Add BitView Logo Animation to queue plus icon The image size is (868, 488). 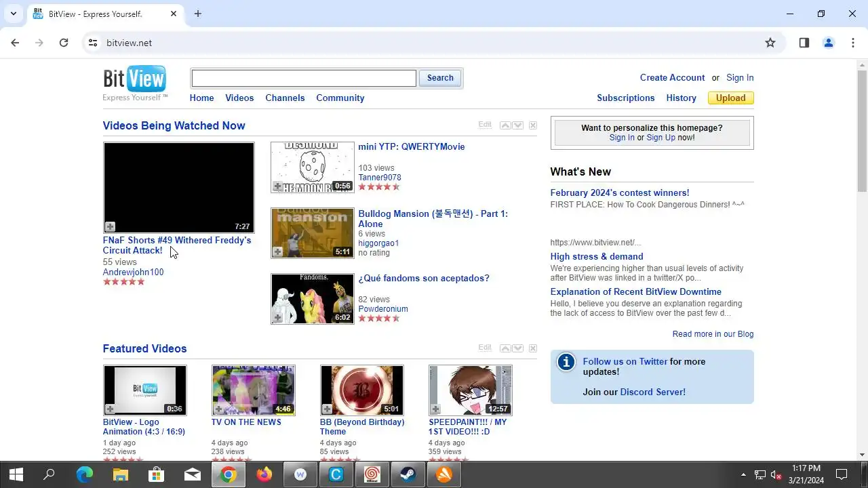pyautogui.click(x=110, y=409)
